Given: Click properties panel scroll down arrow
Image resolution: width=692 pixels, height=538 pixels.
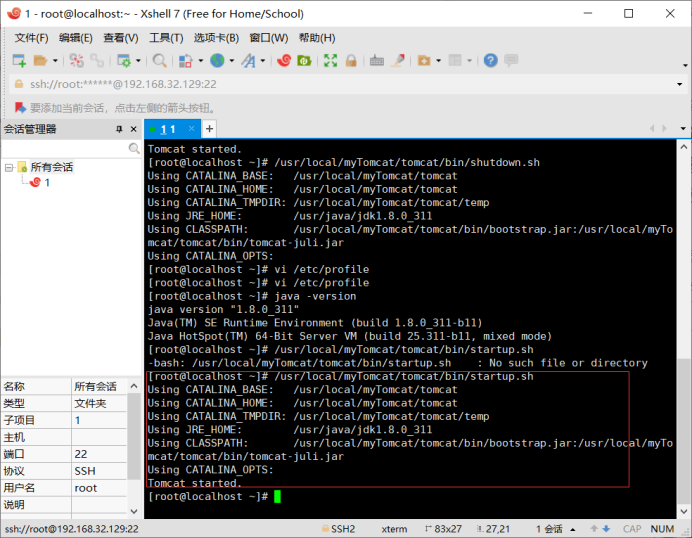Looking at the screenshot, I should point(134,511).
